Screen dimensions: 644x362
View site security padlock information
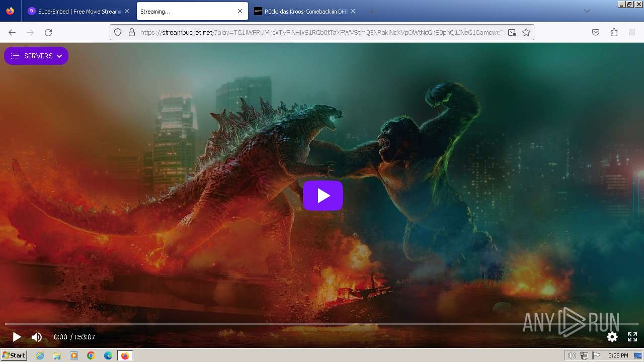(x=132, y=32)
